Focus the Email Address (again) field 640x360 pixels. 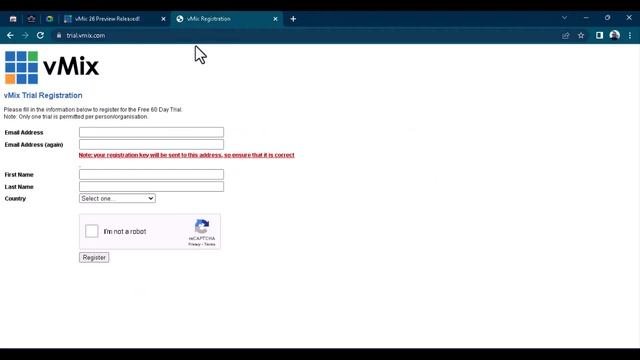click(x=151, y=144)
